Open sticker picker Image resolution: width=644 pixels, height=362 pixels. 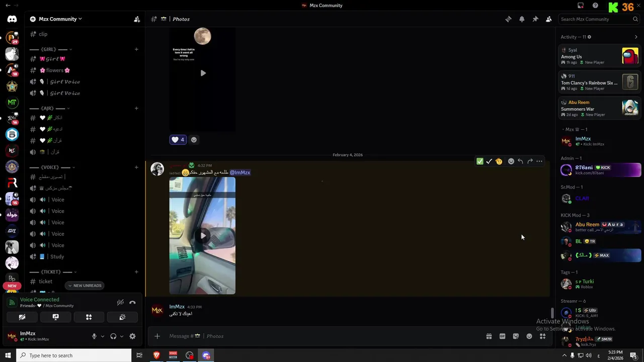pyautogui.click(x=516, y=336)
